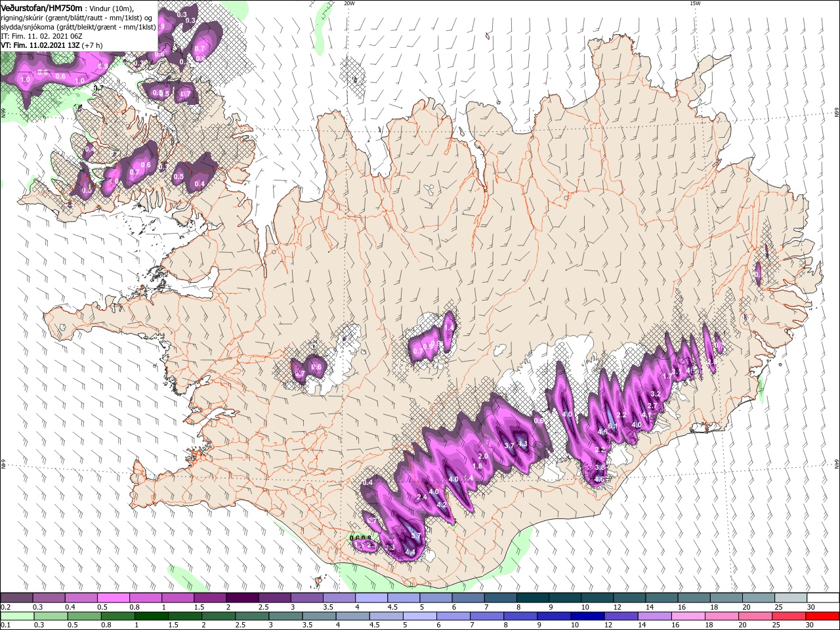Select top-row legend swatch between 8 and 9

coord(533,598)
